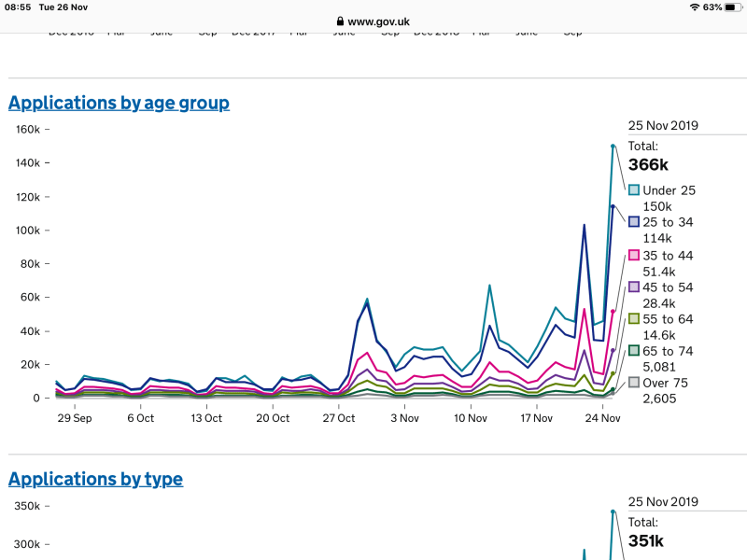Select the grey Over 75 legend swatch

pyautogui.click(x=634, y=383)
